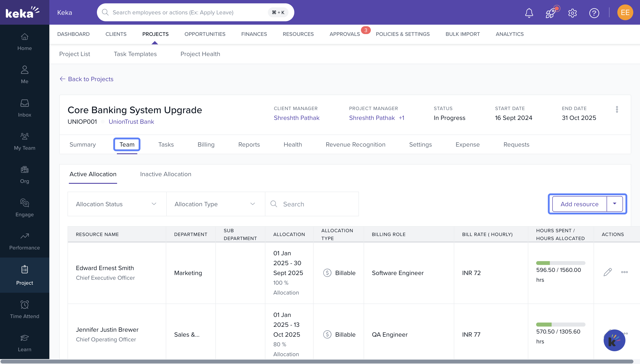Viewport: 640px width, 364px height.
Task: Switch to the Inactive Allocation tab
Action: (165, 174)
